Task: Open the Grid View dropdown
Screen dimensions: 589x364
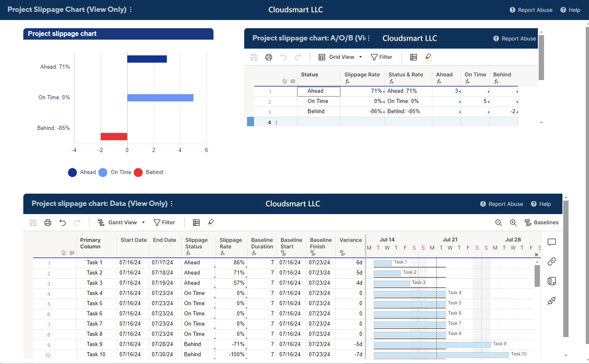Action: 340,57
